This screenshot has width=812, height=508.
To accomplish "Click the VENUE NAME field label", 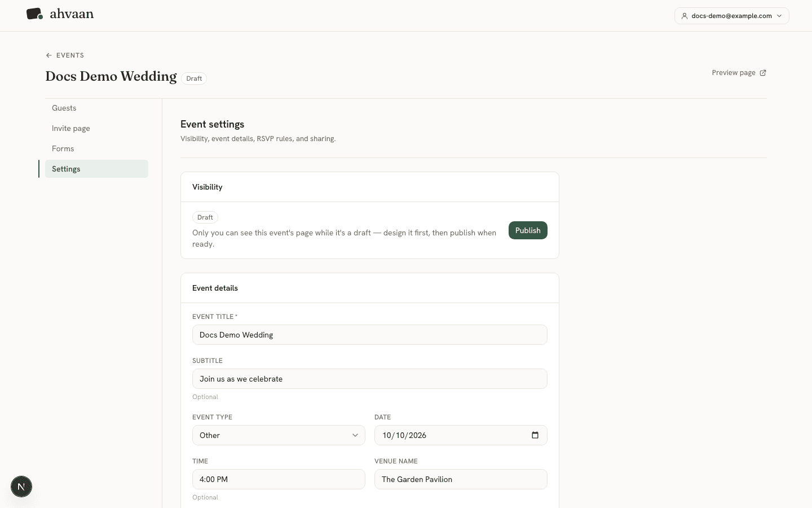I will [x=396, y=461].
